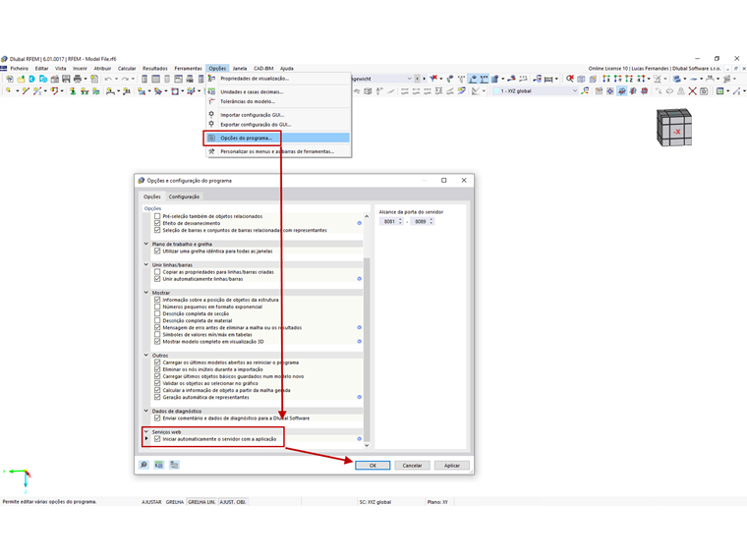The width and height of the screenshot is (747, 560).
Task: Click the Print icon in the toolbar
Action: [78, 79]
